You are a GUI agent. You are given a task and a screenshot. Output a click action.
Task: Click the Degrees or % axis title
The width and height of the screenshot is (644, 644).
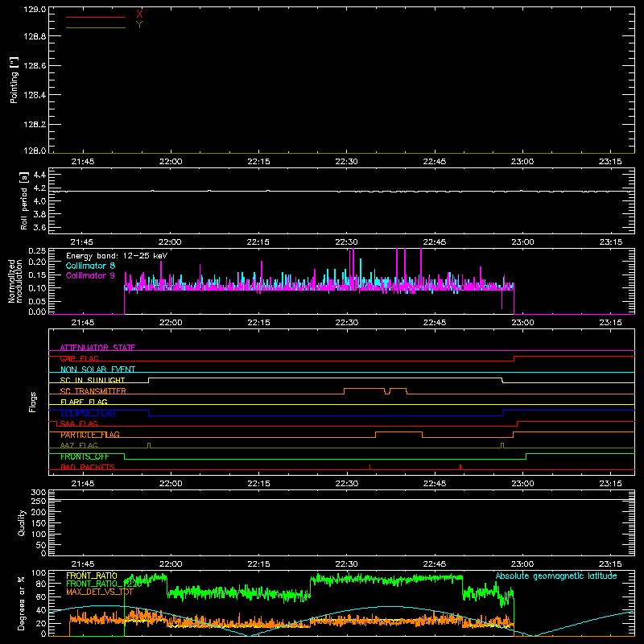(22, 604)
